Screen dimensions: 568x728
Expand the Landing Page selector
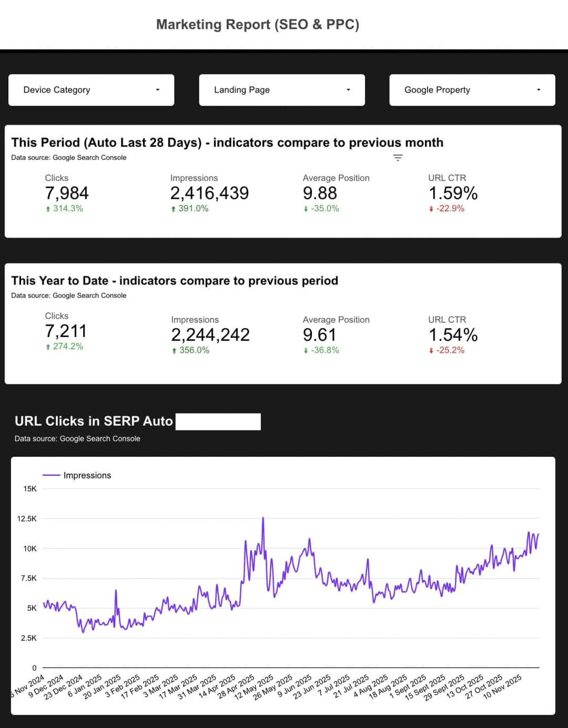pos(348,90)
